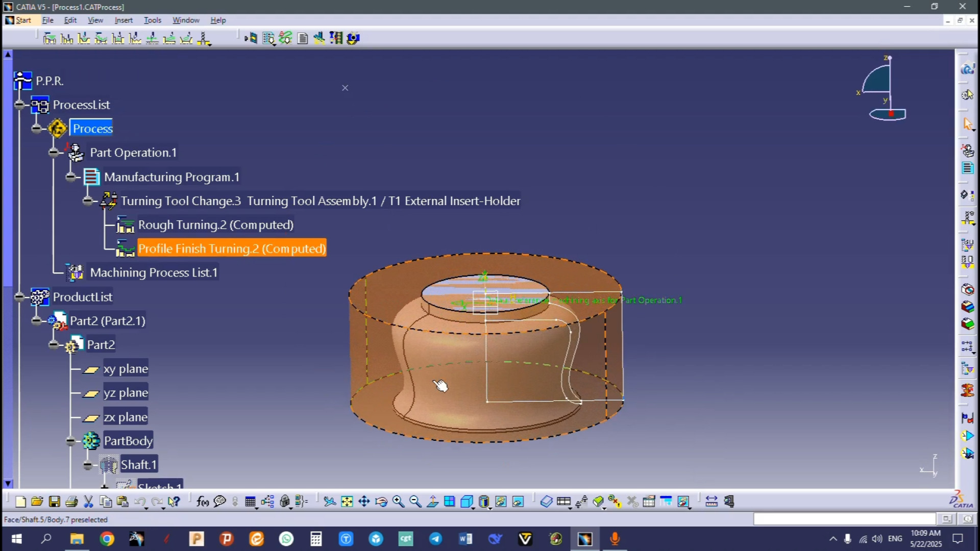Click the Save floppy disk icon
The width and height of the screenshot is (980, 551).
pos(54,502)
